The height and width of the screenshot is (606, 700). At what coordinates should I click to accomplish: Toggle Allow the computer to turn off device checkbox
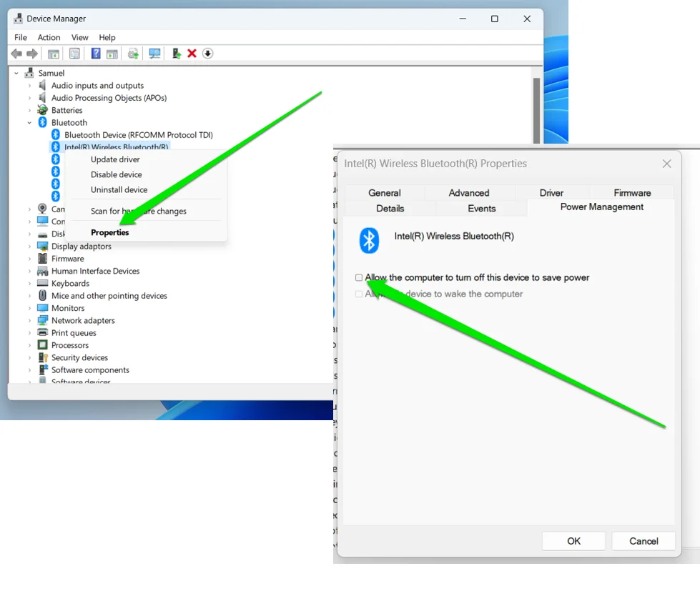359,277
